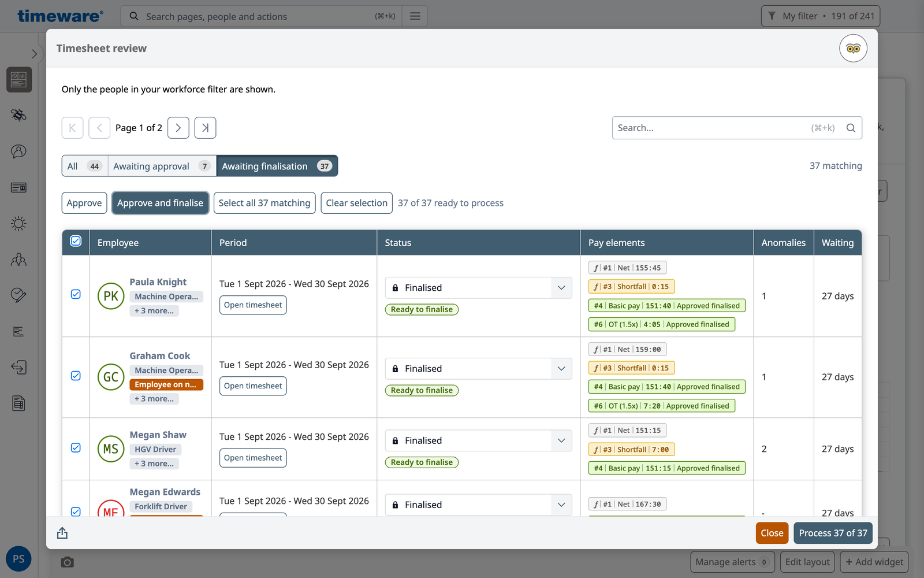Viewport: 924px width, 578px height.
Task: Open the hamburger menu next to the search bar
Action: pos(415,16)
